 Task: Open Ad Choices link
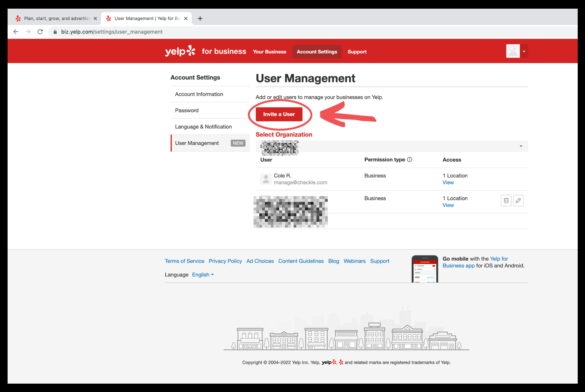tap(260, 261)
